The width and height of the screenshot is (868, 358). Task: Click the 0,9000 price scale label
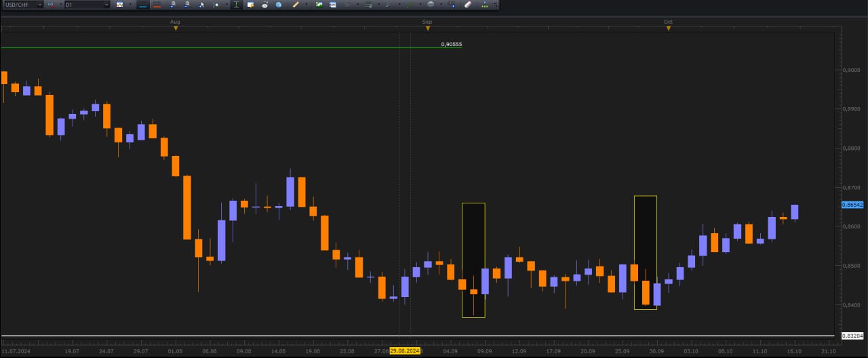[x=851, y=70]
